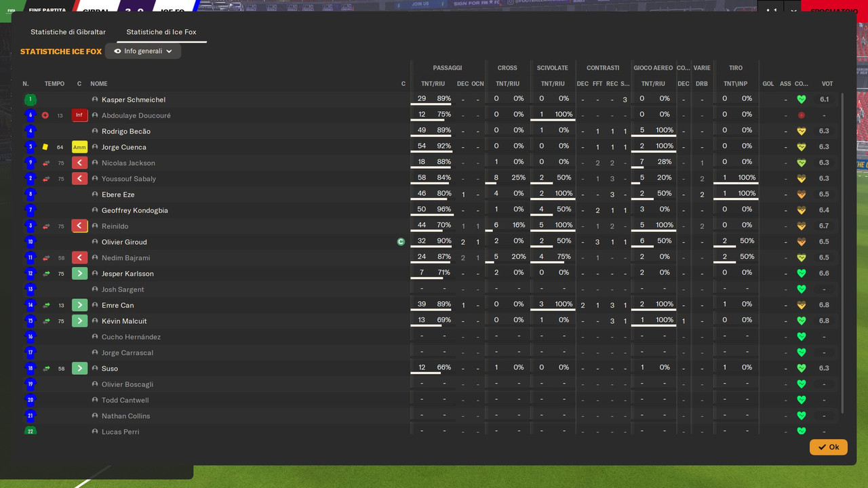Click the profile icon beside Rodrigo Becão

coord(96,131)
